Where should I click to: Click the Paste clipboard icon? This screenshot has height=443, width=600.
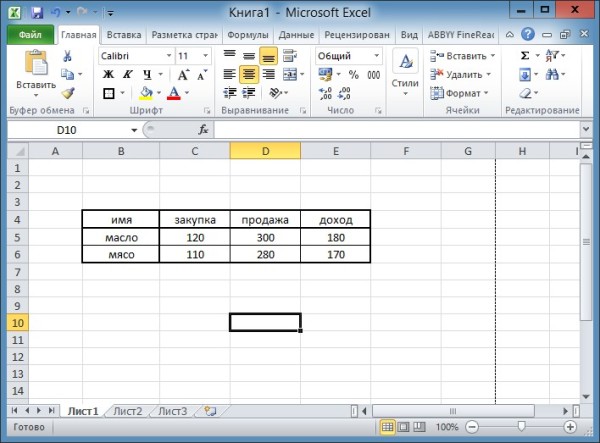(36, 62)
